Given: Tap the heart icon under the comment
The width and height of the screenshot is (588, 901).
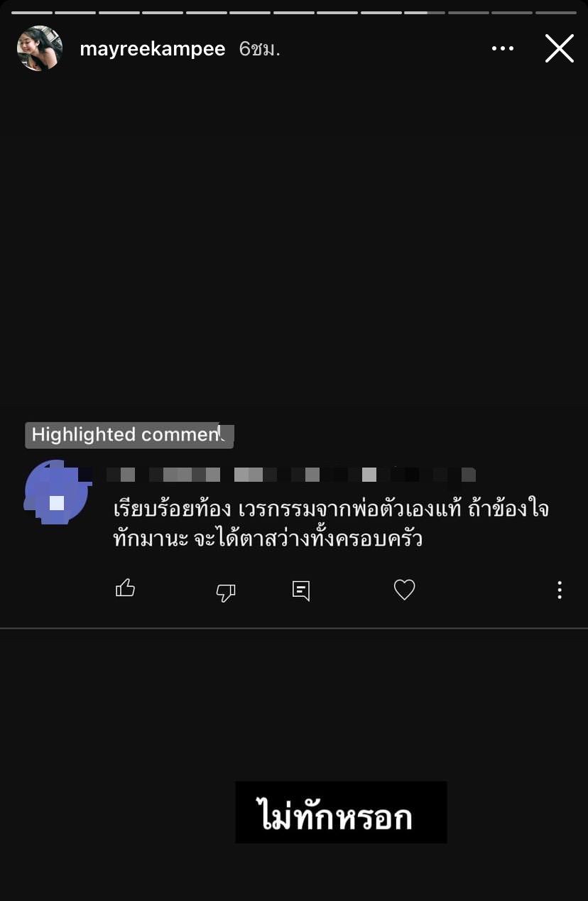Looking at the screenshot, I should tap(404, 590).
